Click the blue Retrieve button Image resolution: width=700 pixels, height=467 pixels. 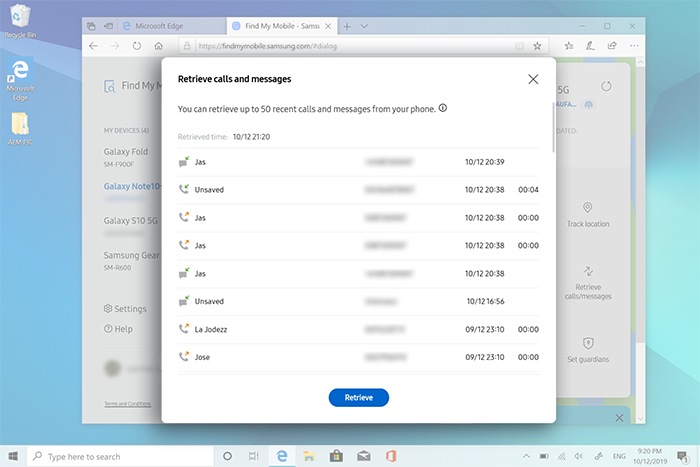click(x=358, y=397)
